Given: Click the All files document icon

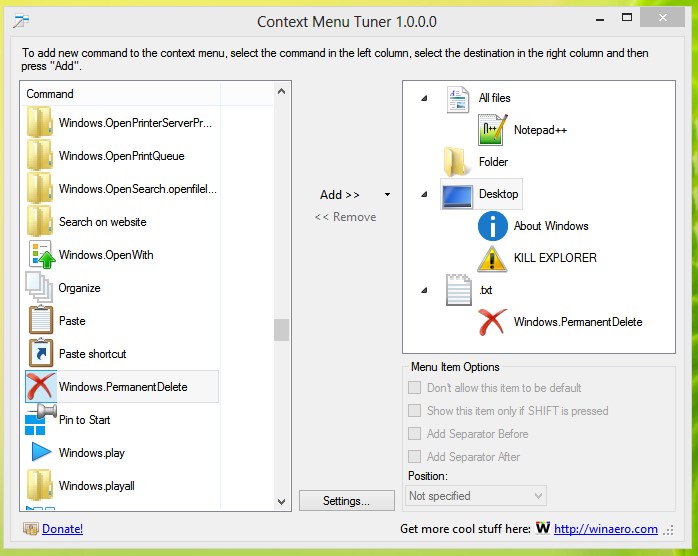Looking at the screenshot, I should point(458,99).
